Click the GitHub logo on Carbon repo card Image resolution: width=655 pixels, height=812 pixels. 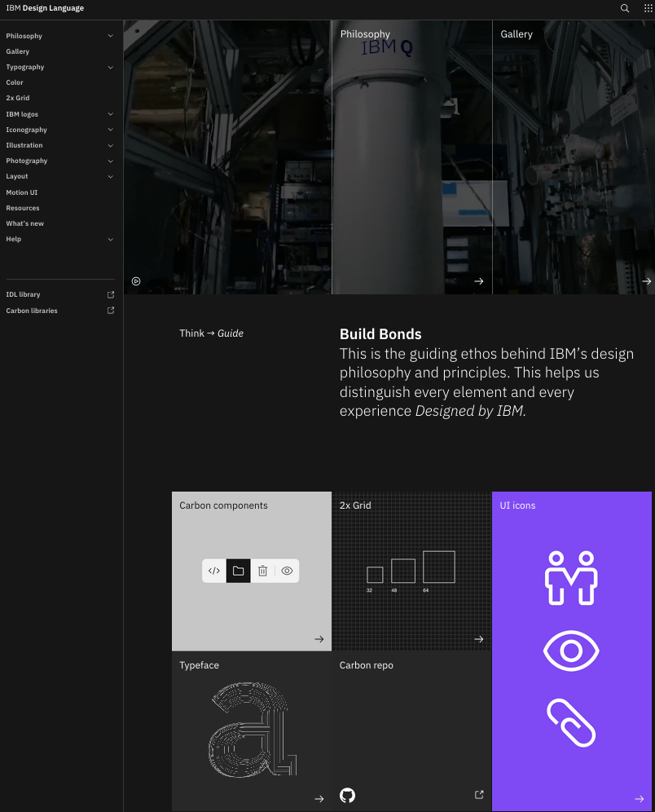(x=348, y=795)
